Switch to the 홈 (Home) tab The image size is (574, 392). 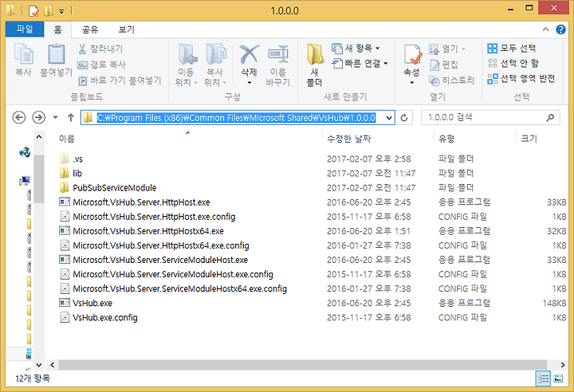57,29
